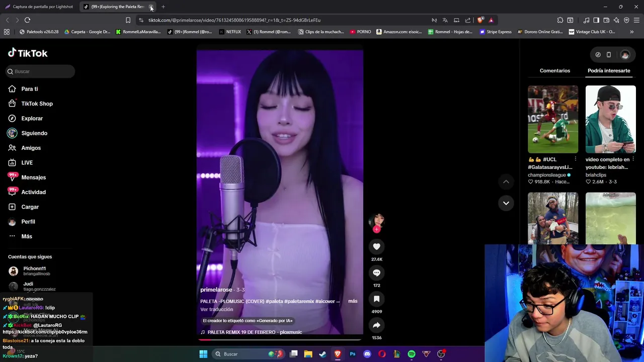The image size is (644, 362).
Task: Open championsleague account link
Action: click(547, 175)
